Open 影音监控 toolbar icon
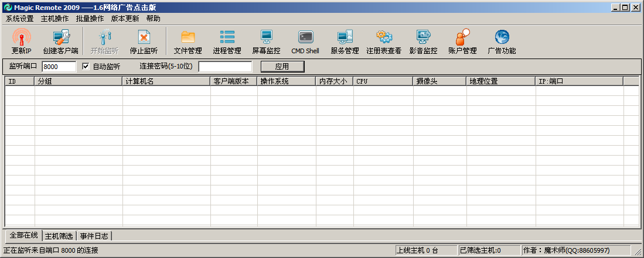 click(423, 37)
